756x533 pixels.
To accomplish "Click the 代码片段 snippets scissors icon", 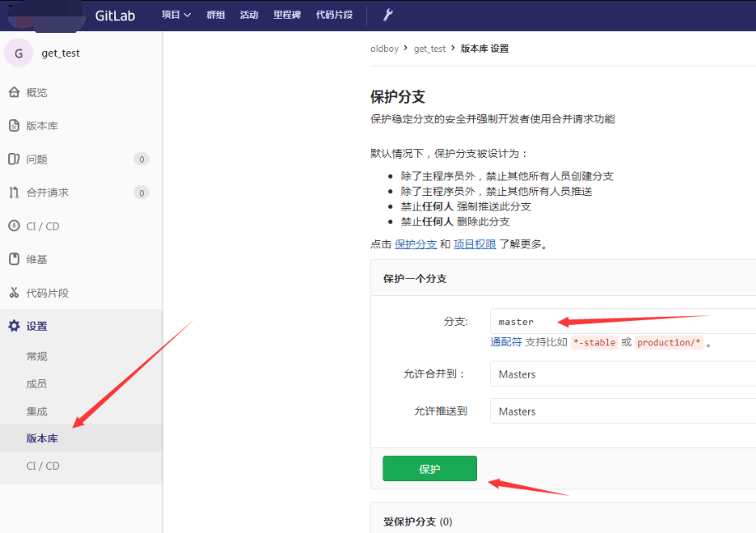I will pyautogui.click(x=14, y=293).
